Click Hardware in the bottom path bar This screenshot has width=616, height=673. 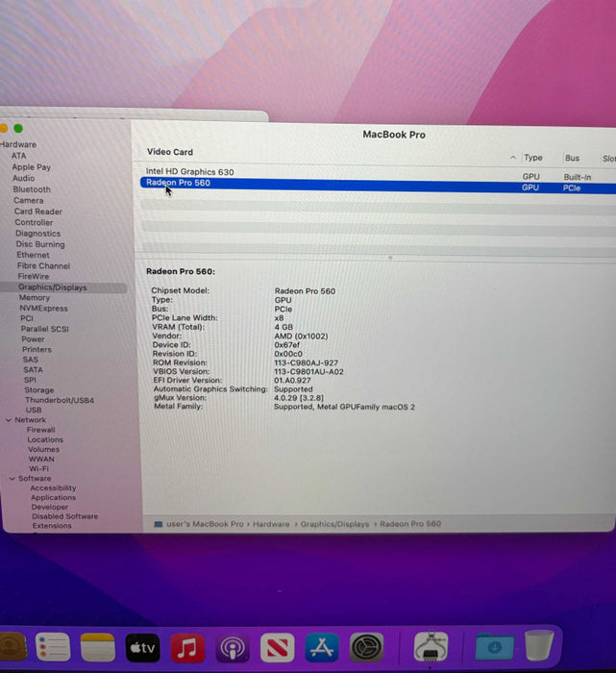point(271,524)
